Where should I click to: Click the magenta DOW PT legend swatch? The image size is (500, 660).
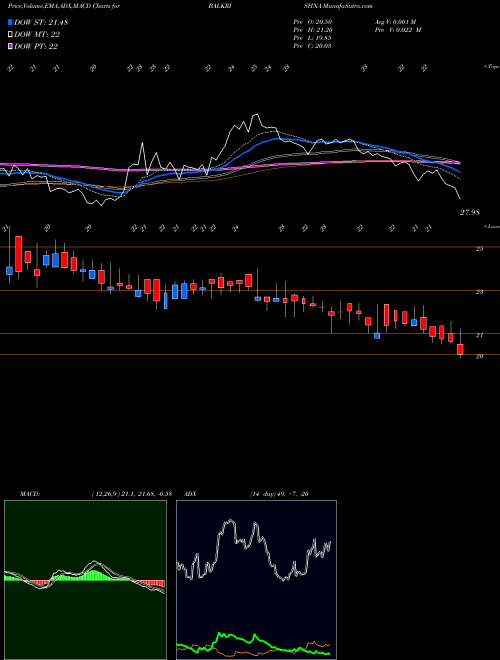(10, 46)
